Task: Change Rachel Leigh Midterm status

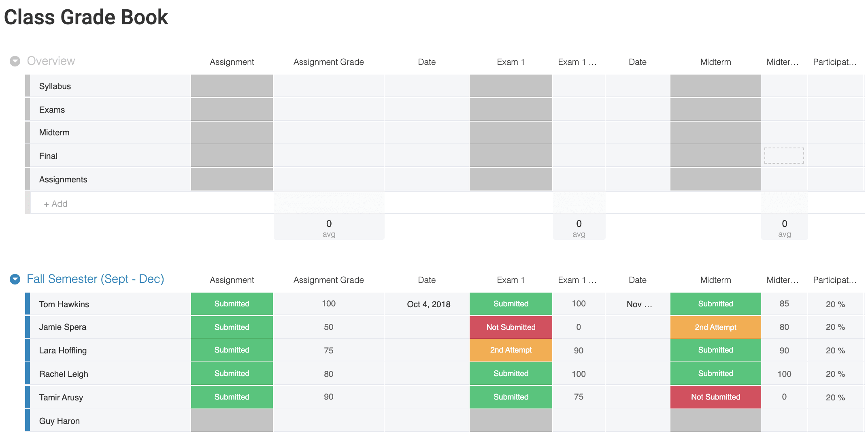Action: click(716, 374)
